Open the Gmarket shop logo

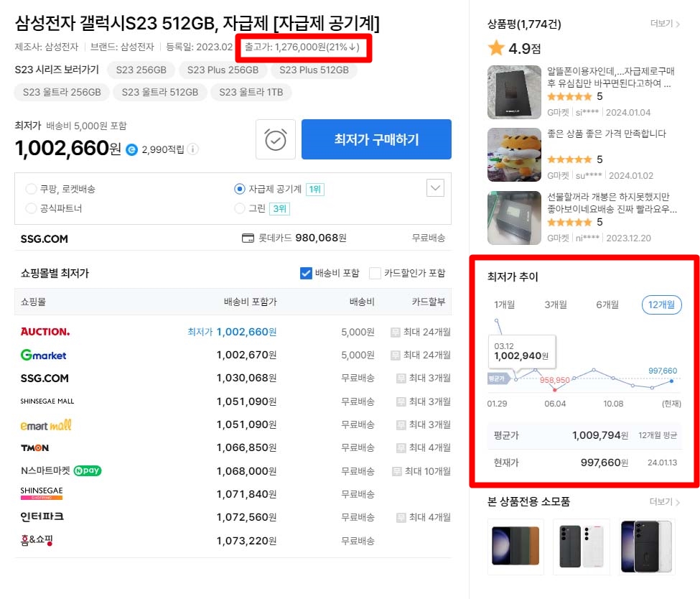(43, 355)
